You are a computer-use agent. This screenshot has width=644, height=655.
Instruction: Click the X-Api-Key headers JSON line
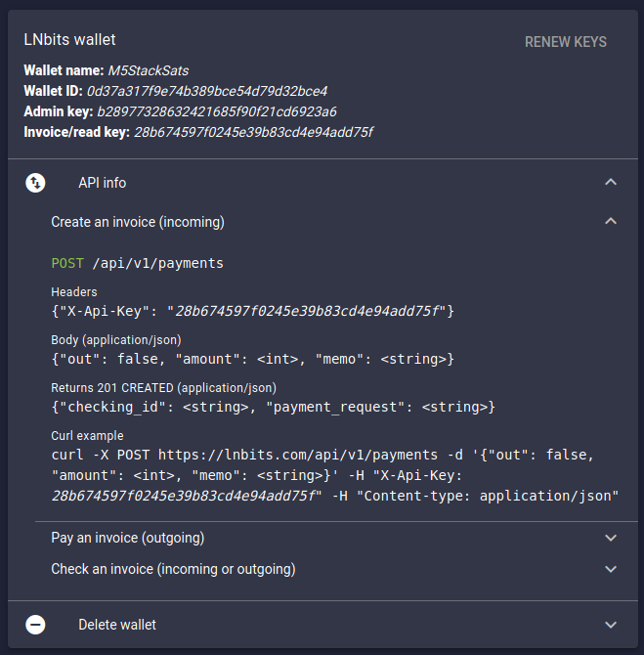(x=253, y=311)
